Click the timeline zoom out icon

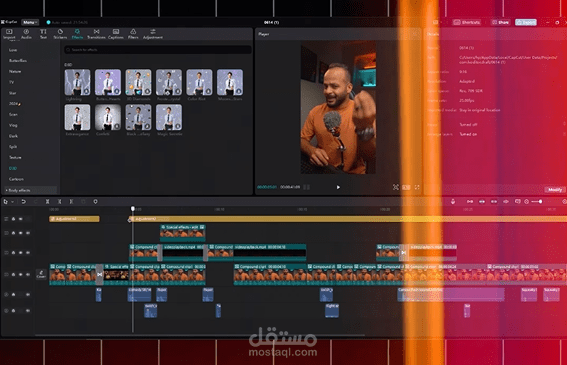click(526, 201)
